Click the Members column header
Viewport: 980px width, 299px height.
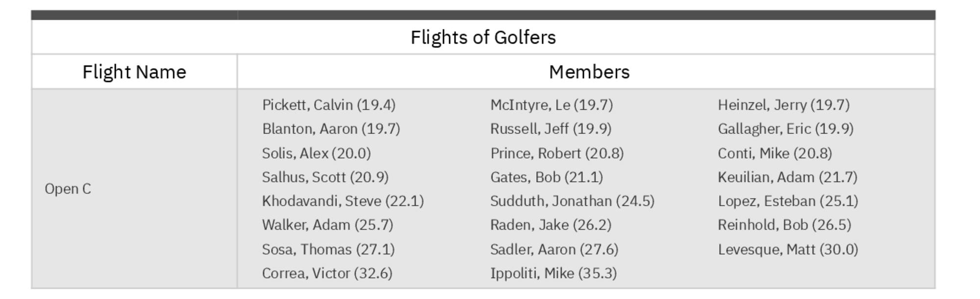tap(589, 72)
